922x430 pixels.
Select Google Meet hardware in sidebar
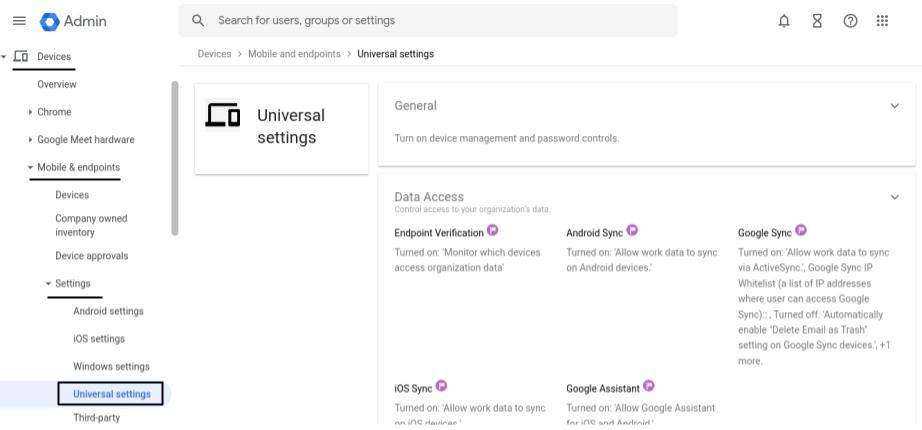(x=86, y=139)
